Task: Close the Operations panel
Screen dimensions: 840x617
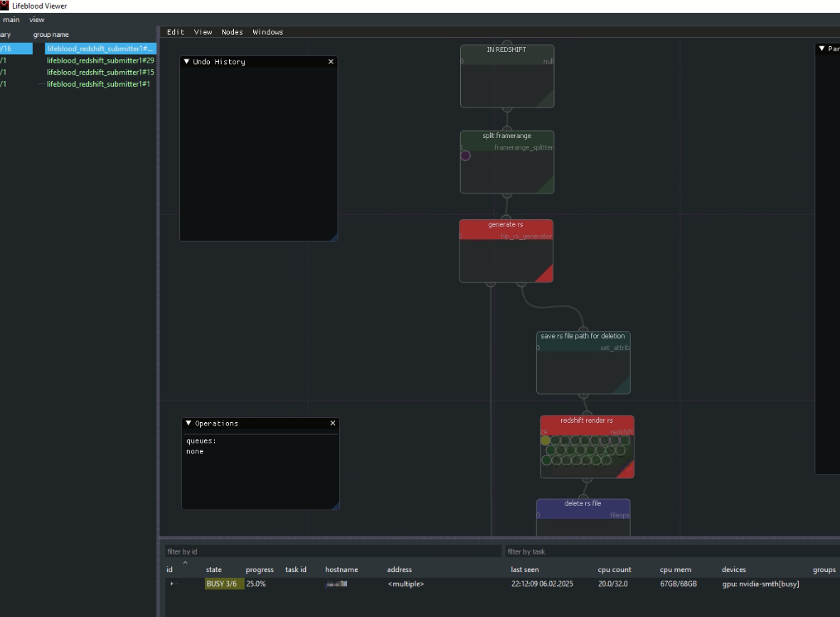Action: click(333, 423)
